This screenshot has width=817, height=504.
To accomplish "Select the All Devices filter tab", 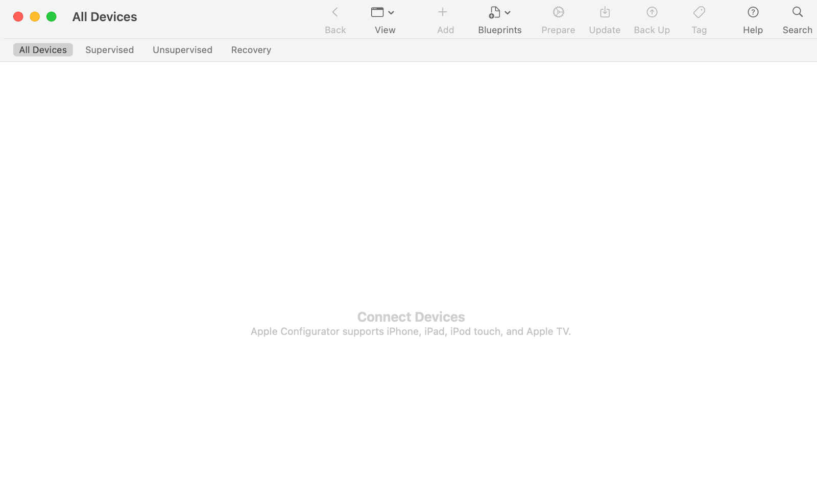I will 43,50.
